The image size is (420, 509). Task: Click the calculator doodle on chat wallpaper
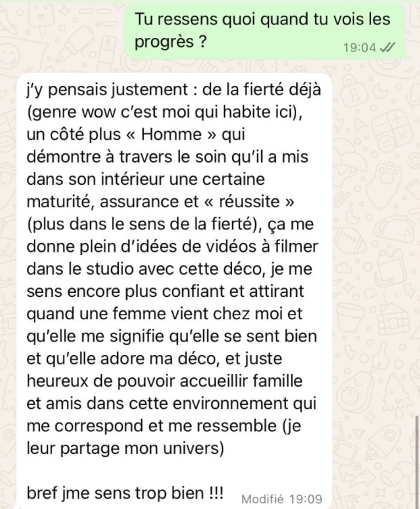click(x=391, y=131)
